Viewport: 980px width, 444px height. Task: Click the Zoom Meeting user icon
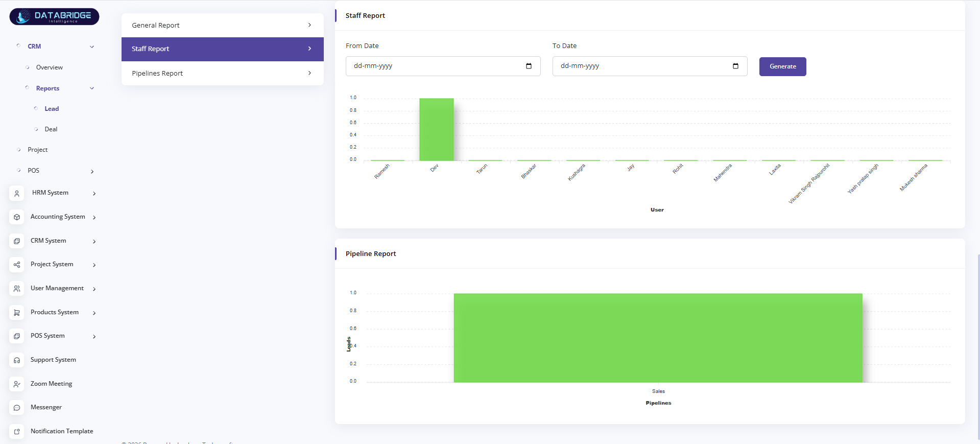[x=17, y=384]
